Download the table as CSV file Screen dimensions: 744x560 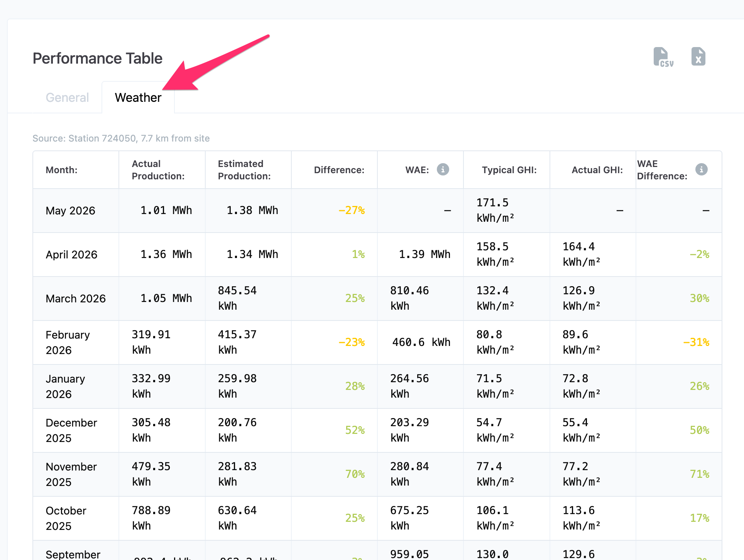coord(663,57)
